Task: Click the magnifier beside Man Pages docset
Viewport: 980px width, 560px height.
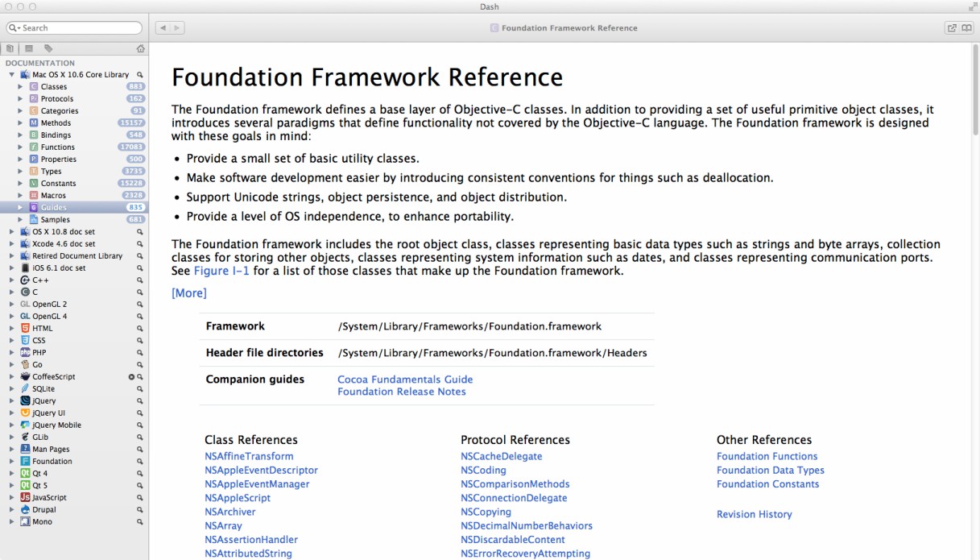Action: point(139,450)
